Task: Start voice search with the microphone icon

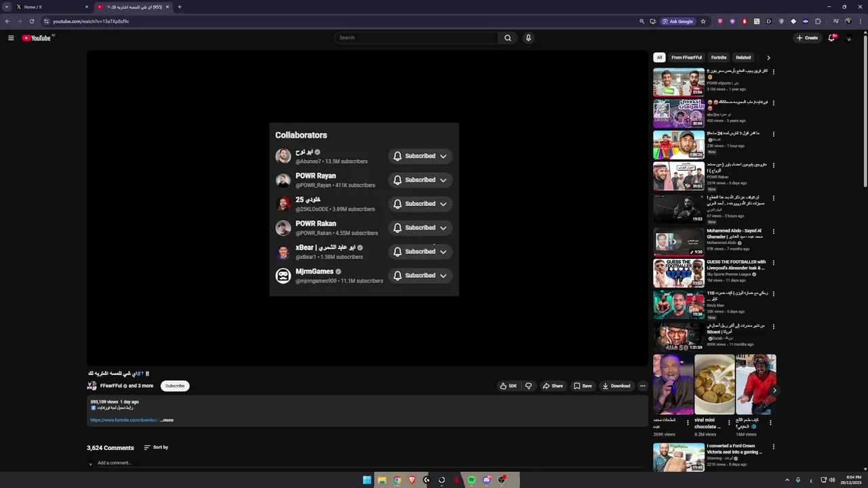Action: tap(528, 38)
